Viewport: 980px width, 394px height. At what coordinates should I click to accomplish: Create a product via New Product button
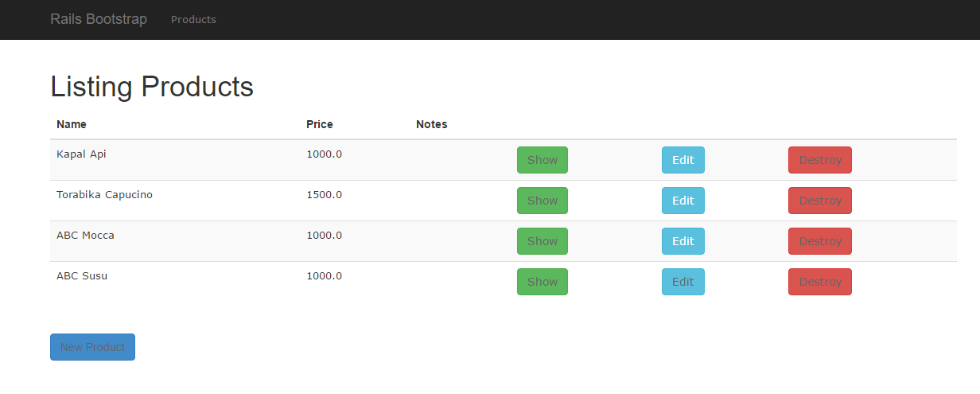[x=92, y=347]
